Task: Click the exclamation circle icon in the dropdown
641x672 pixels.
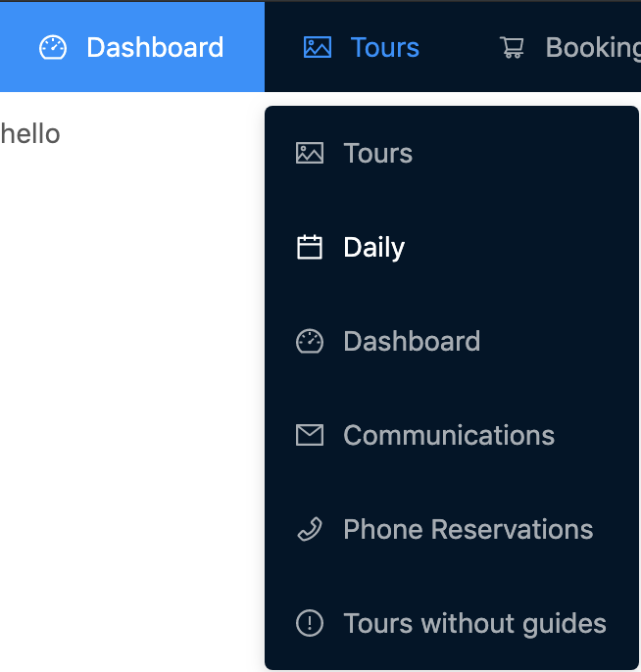Action: [310, 623]
